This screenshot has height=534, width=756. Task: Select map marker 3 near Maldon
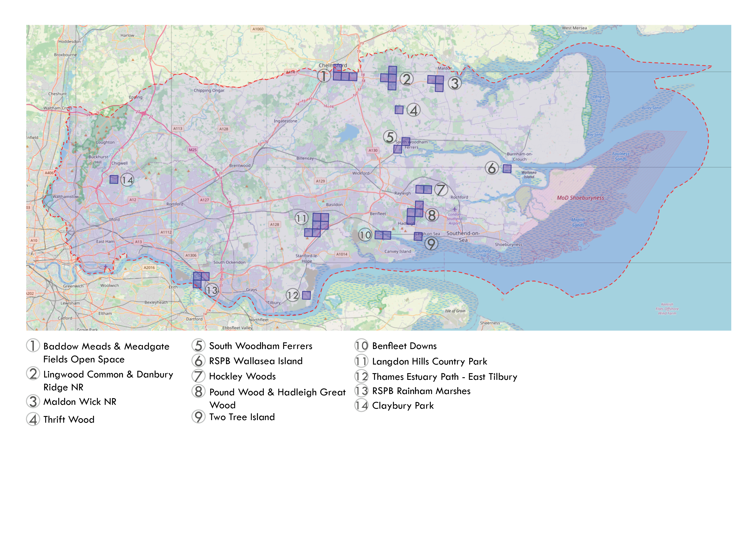pyautogui.click(x=455, y=83)
